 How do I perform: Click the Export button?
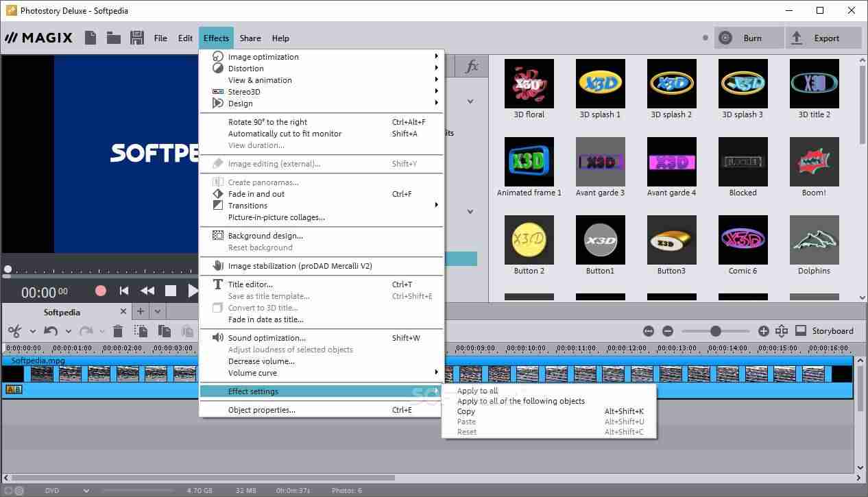pyautogui.click(x=823, y=38)
